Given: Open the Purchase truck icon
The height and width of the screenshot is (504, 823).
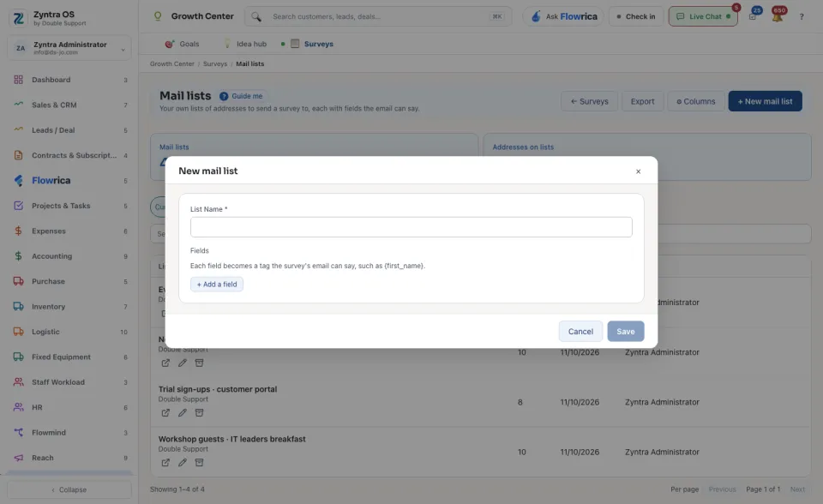Looking at the screenshot, I should pyautogui.click(x=18, y=281).
